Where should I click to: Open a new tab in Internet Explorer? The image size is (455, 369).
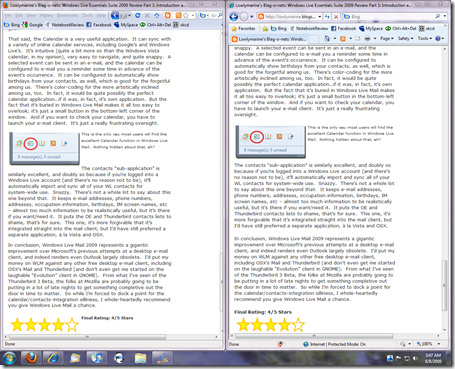coord(313,39)
